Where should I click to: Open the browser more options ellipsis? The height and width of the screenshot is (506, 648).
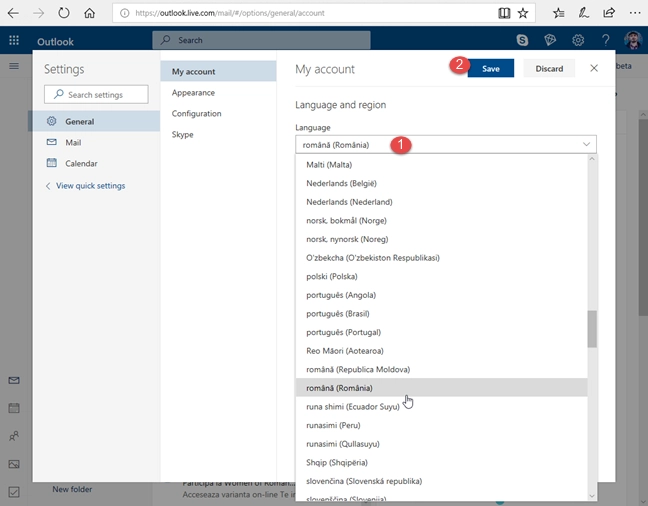click(x=635, y=13)
